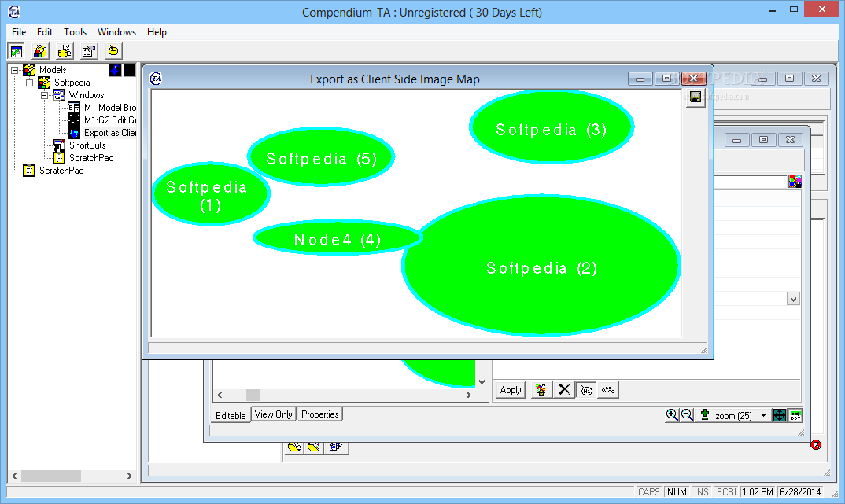Open the Help menu
Screen dimensions: 845x504
(x=157, y=32)
